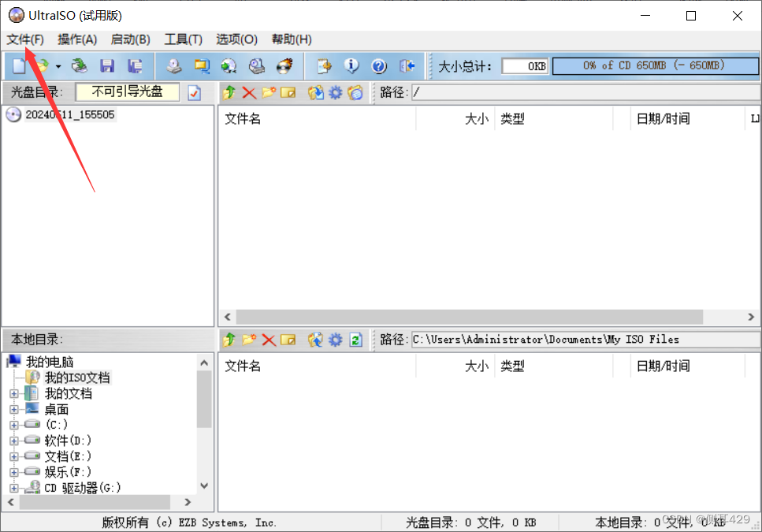The height and width of the screenshot is (532, 762).
Task: Create new folder in the disc directory toolbar
Action: (x=269, y=92)
